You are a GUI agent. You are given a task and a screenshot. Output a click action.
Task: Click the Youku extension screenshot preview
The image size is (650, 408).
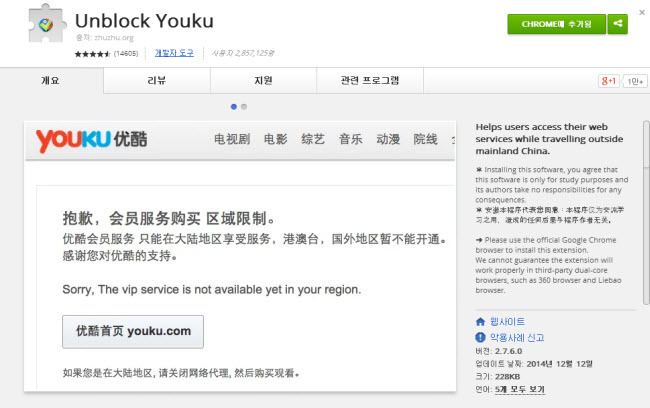pos(240,260)
